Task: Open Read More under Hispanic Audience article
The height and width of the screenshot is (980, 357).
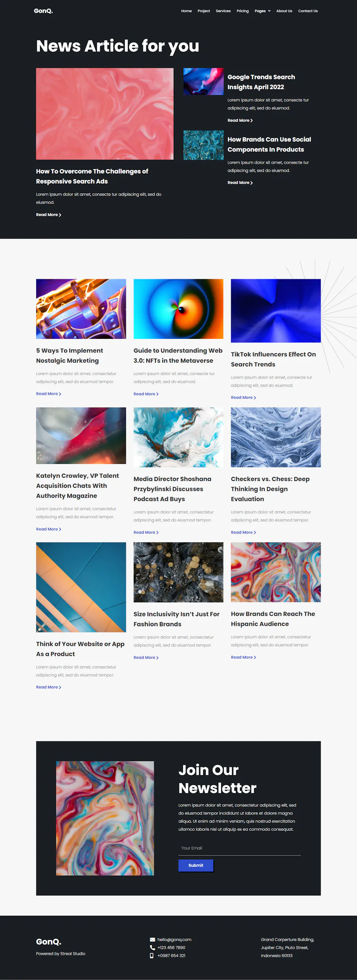Action: pos(244,657)
